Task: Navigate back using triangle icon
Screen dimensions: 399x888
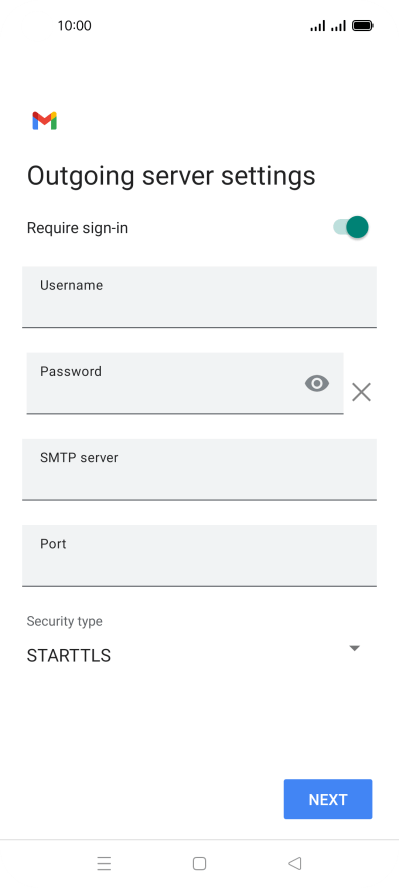Action: point(294,863)
